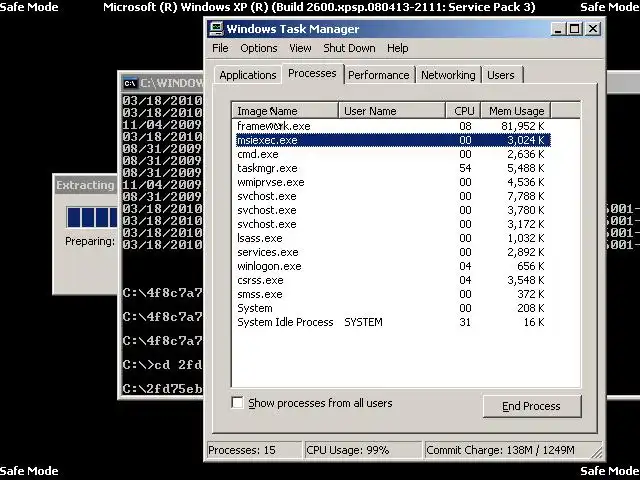Select the svchost.exe row using 7,788 K

393,196
